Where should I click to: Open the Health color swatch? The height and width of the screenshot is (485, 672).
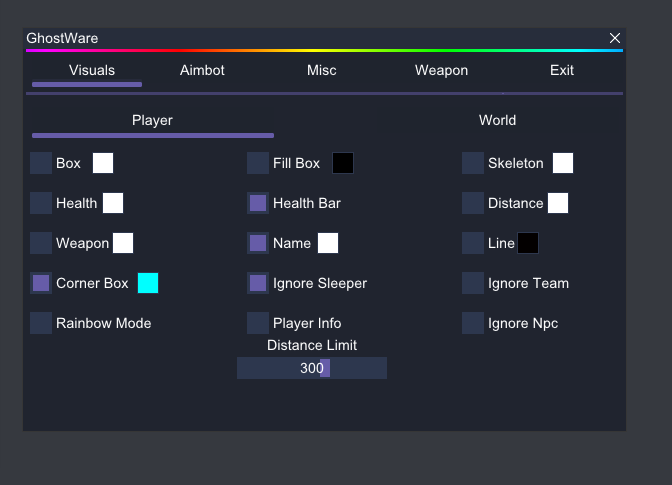tap(113, 203)
